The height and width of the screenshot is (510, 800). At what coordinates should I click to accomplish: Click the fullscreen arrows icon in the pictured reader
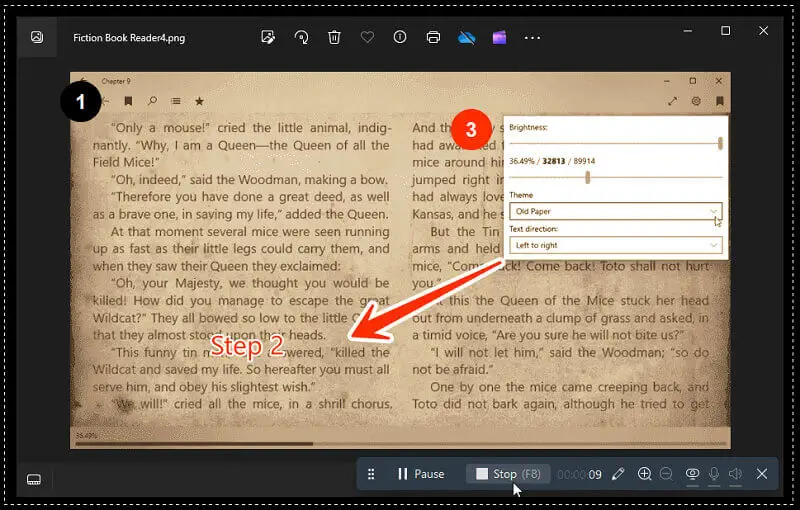click(672, 101)
